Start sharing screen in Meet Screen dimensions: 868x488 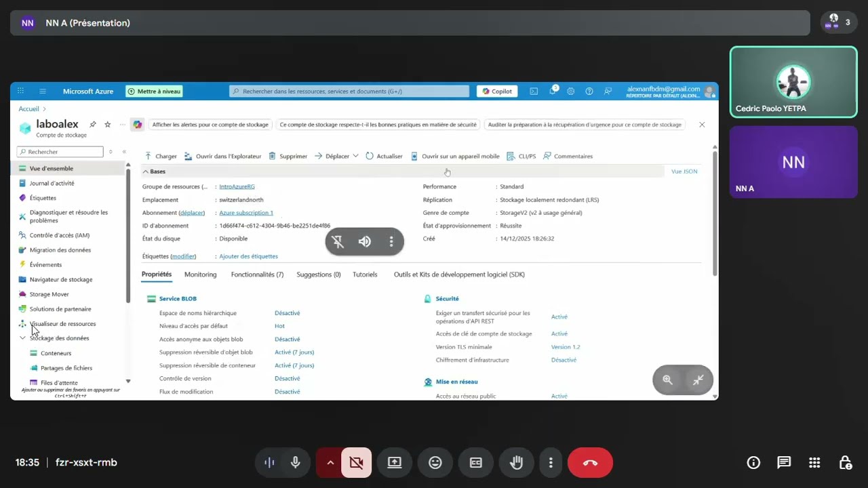tap(395, 462)
